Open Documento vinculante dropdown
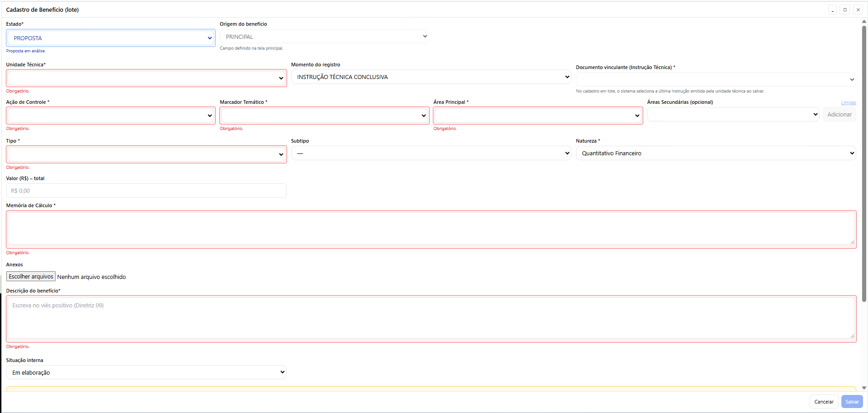 (715, 79)
